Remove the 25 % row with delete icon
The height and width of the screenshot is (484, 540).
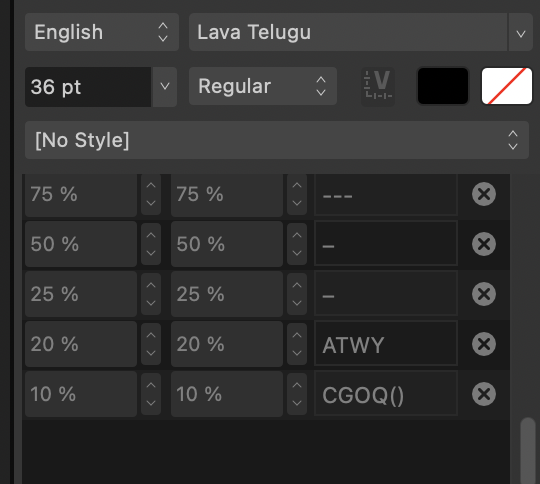[484, 294]
